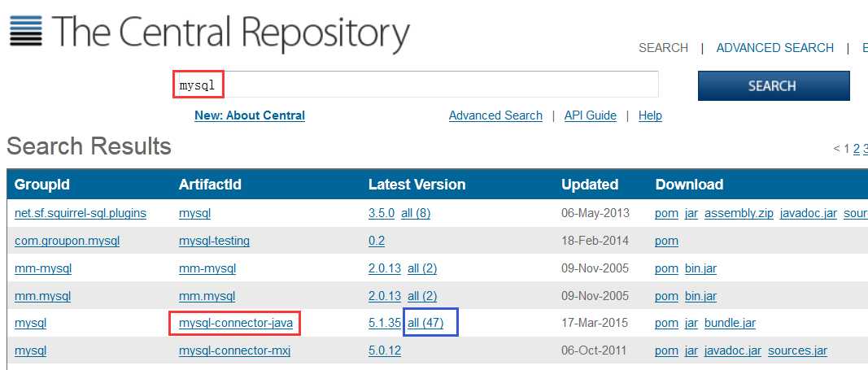This screenshot has height=370, width=868.
Task: Download bin.jar for mm.mysql
Action: (700, 296)
